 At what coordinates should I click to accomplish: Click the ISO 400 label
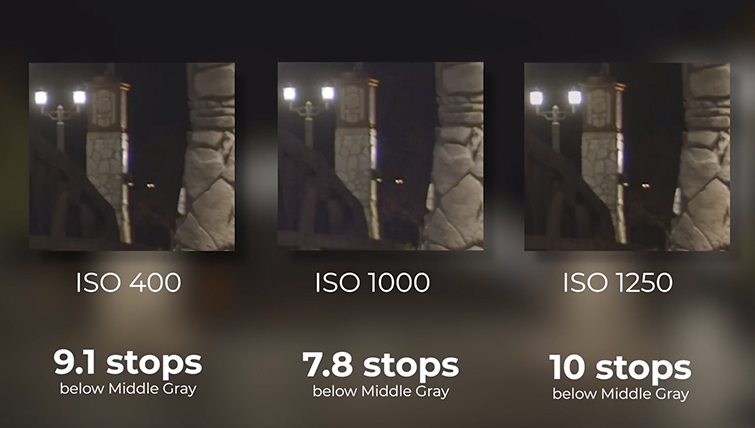(128, 283)
